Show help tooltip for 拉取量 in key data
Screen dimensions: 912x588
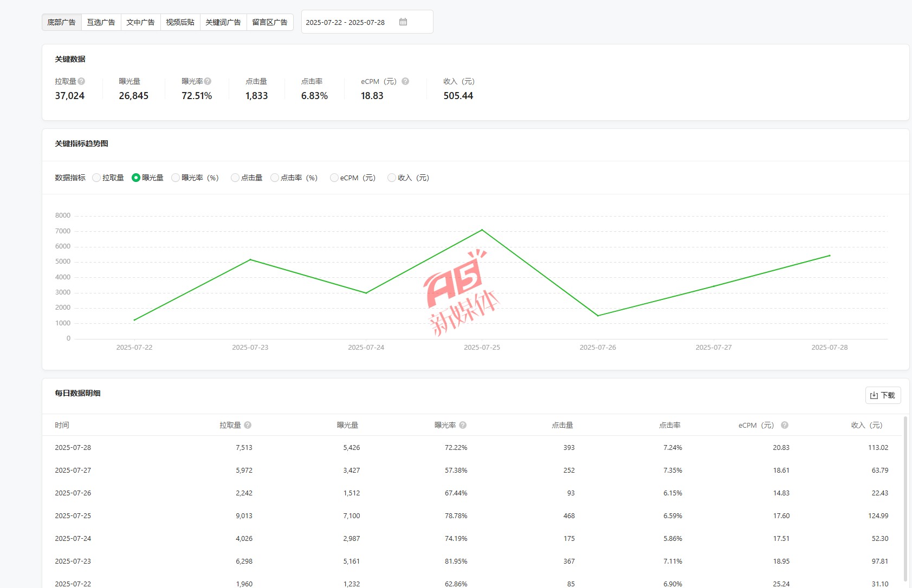pyautogui.click(x=81, y=81)
